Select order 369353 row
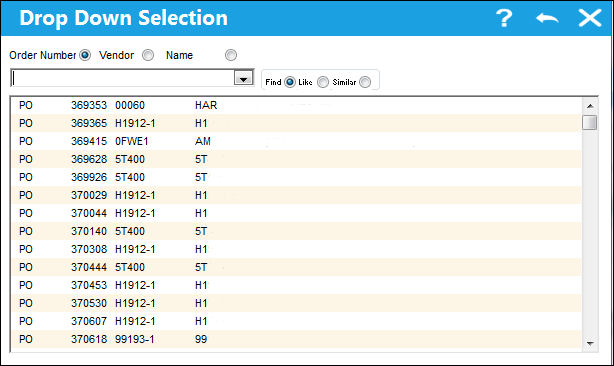The width and height of the screenshot is (614, 366). (296, 105)
